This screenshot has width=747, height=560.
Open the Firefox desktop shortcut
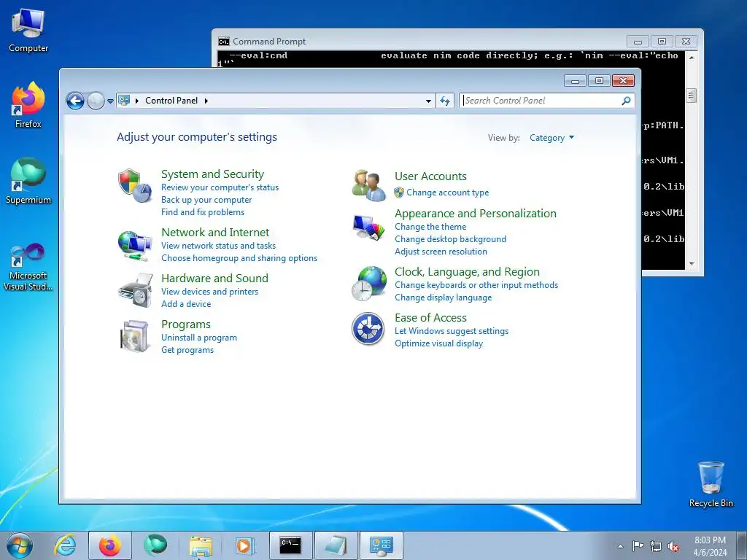click(x=28, y=105)
